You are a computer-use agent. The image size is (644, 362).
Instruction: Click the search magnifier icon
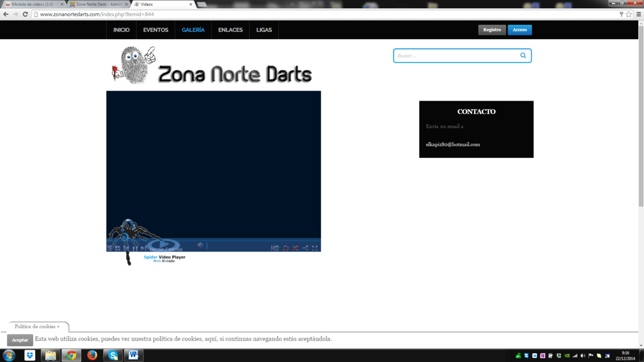click(523, 56)
